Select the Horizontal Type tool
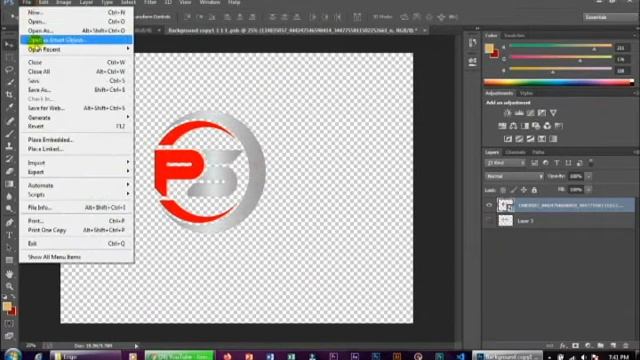The width and height of the screenshot is (640, 360). click(x=9, y=235)
